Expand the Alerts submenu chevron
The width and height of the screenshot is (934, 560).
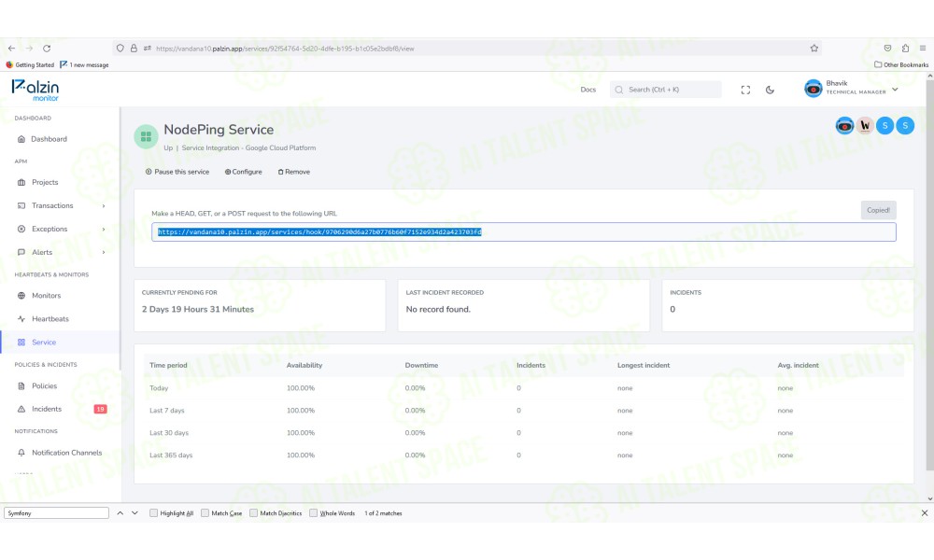104,252
